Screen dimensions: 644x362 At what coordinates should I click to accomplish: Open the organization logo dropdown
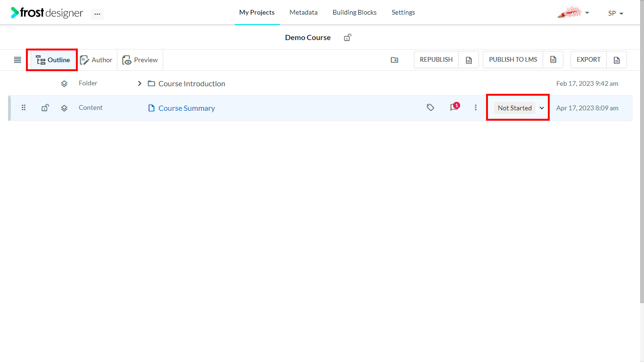(x=573, y=13)
